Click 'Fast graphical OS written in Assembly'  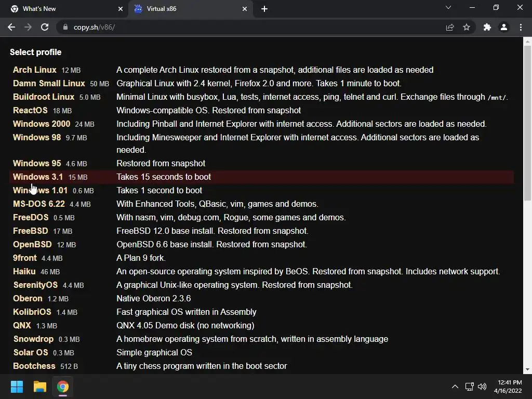pyautogui.click(x=187, y=312)
